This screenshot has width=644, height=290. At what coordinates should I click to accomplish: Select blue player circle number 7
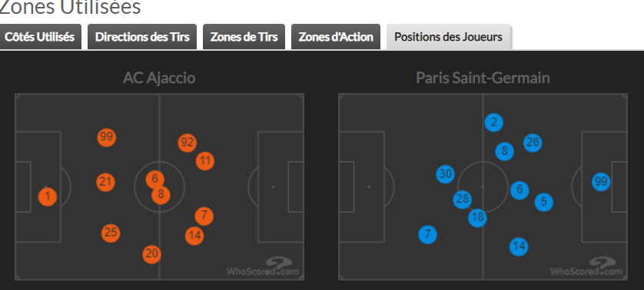(427, 235)
